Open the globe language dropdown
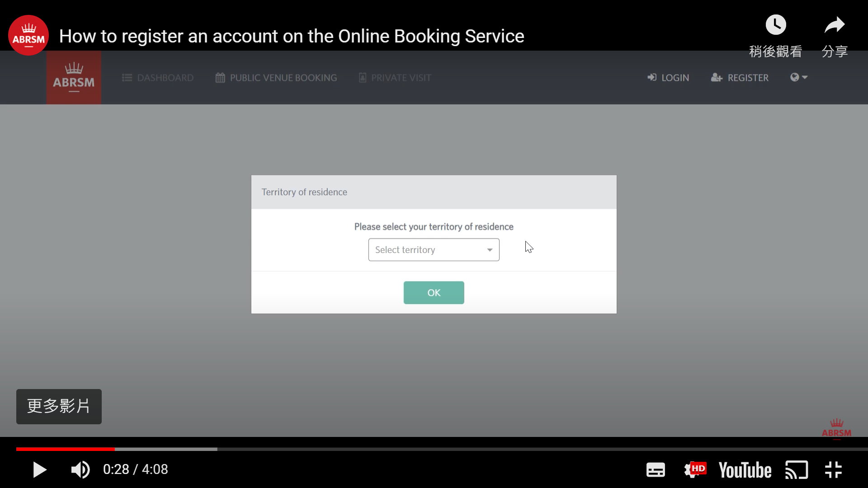This screenshot has height=488, width=868. pos(798,77)
